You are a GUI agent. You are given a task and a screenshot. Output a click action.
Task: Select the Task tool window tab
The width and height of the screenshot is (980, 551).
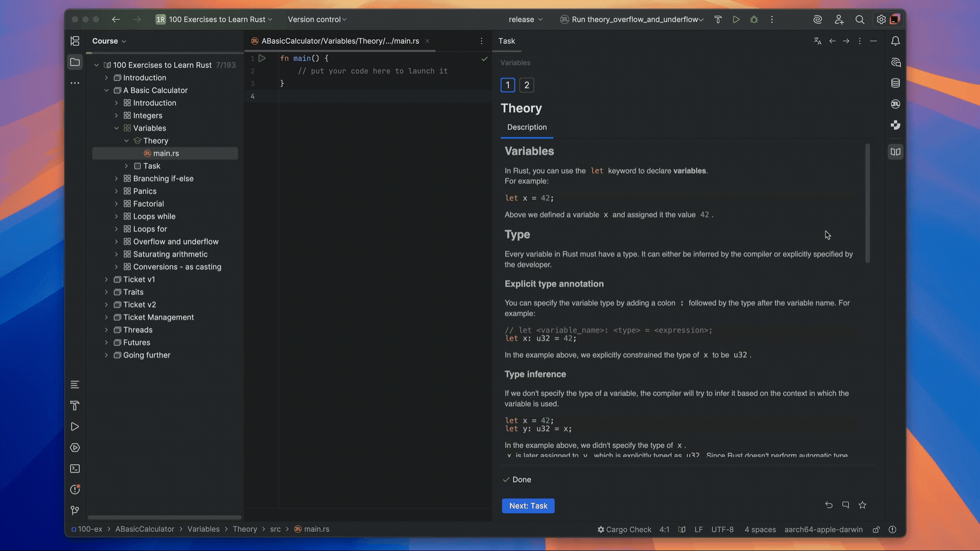506,41
